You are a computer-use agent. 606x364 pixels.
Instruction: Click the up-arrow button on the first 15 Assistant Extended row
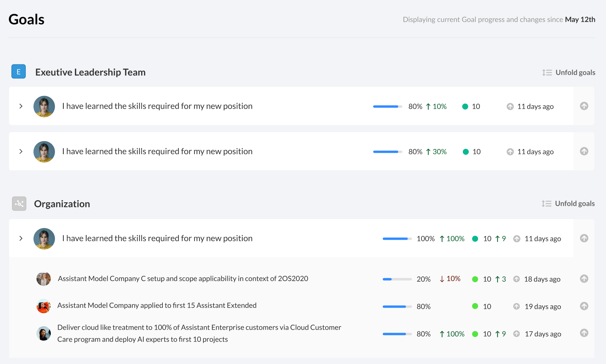coord(584,306)
